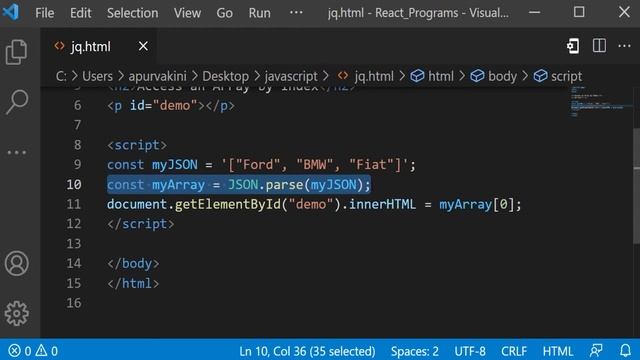Open the Search view in activity bar
This screenshot has width=640, height=360.
pyautogui.click(x=17, y=102)
